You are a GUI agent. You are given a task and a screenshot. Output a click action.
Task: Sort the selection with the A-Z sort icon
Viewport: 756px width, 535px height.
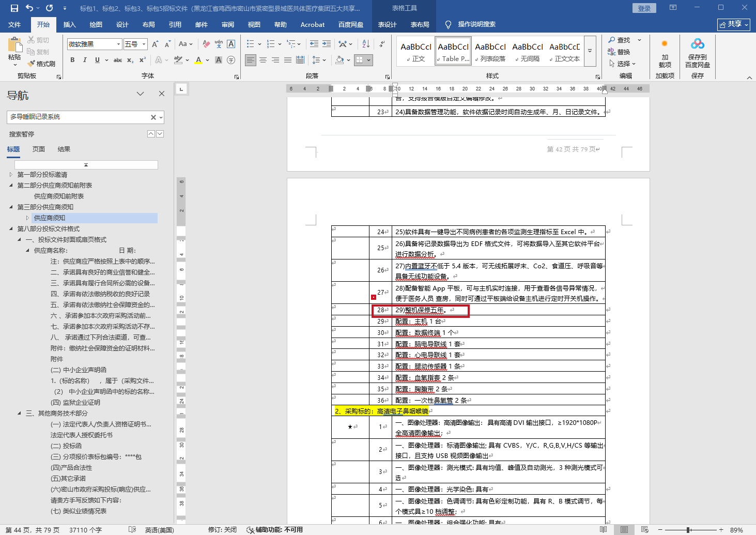tap(366, 44)
